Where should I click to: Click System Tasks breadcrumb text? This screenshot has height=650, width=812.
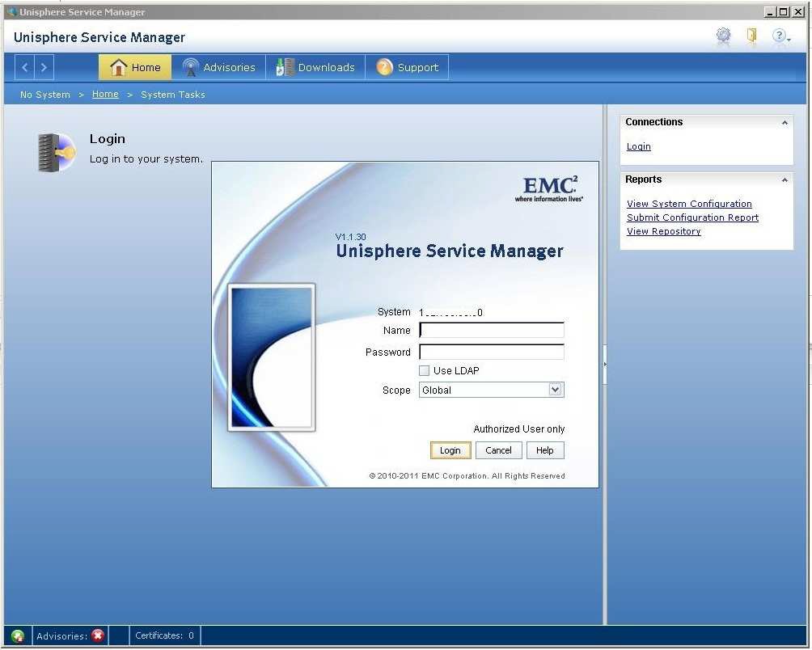(x=173, y=95)
